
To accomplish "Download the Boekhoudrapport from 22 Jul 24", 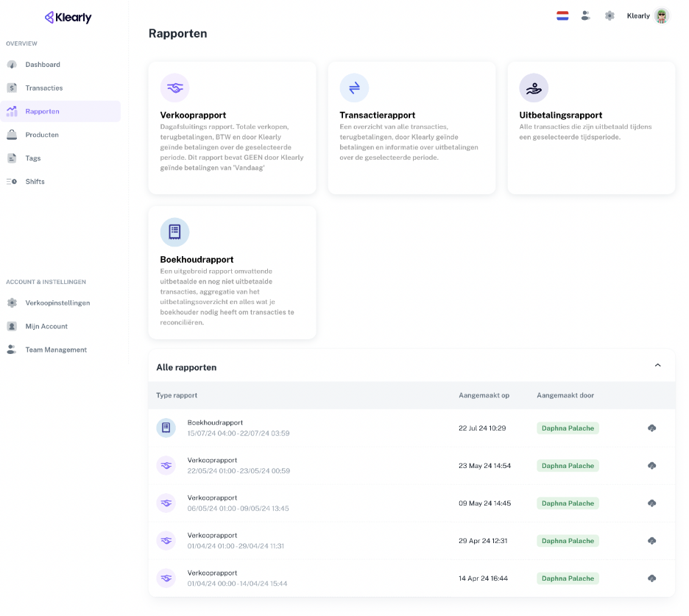I will tap(651, 428).
